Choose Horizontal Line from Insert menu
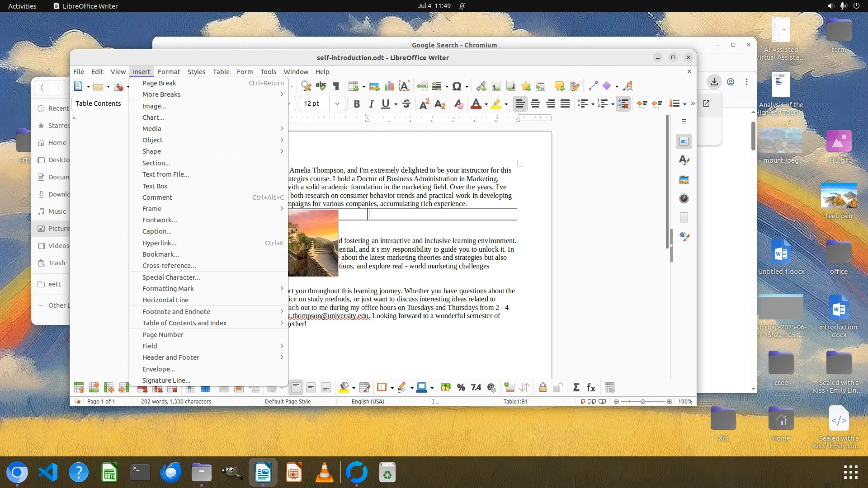The image size is (868, 488). tap(165, 300)
